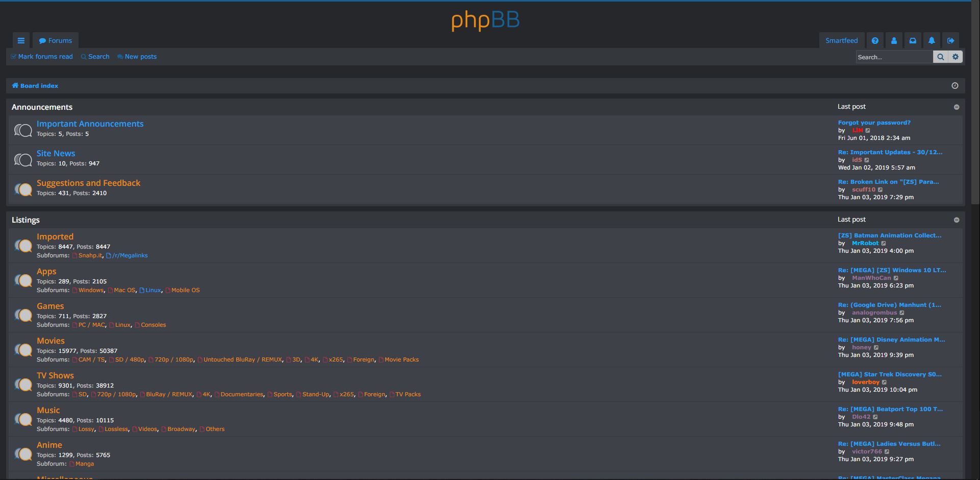Open the Smartfeed tab

pyautogui.click(x=842, y=40)
